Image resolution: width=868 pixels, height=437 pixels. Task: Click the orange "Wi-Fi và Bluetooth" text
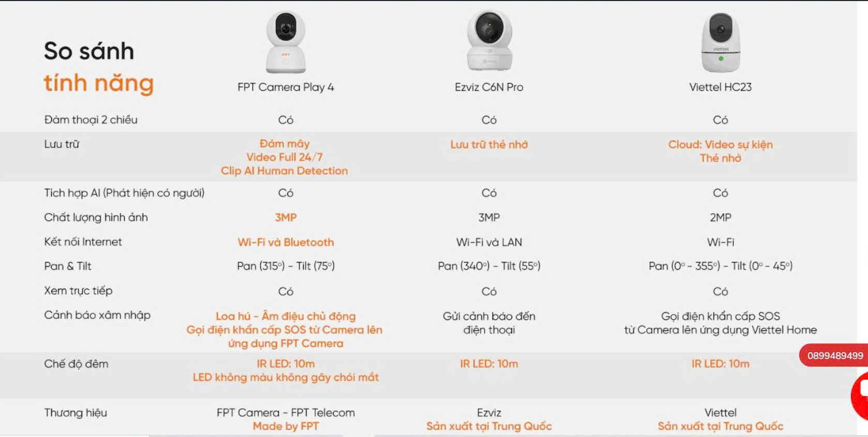click(286, 242)
